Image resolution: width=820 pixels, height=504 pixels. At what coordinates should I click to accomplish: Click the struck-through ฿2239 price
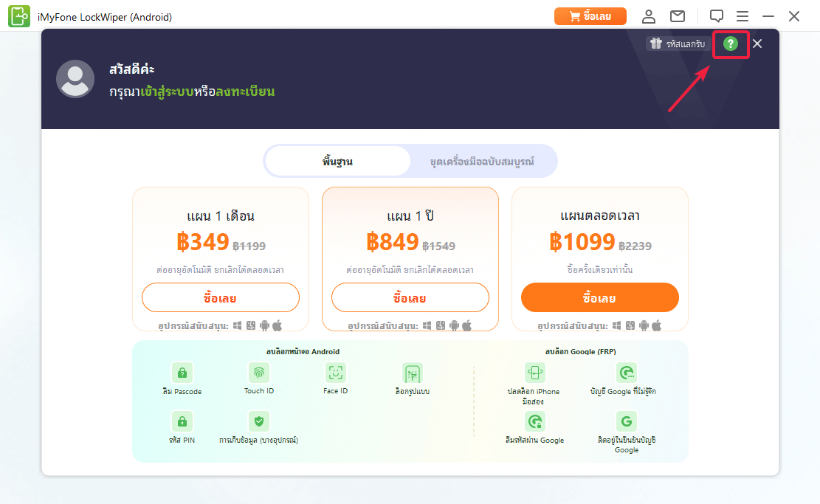tap(635, 246)
